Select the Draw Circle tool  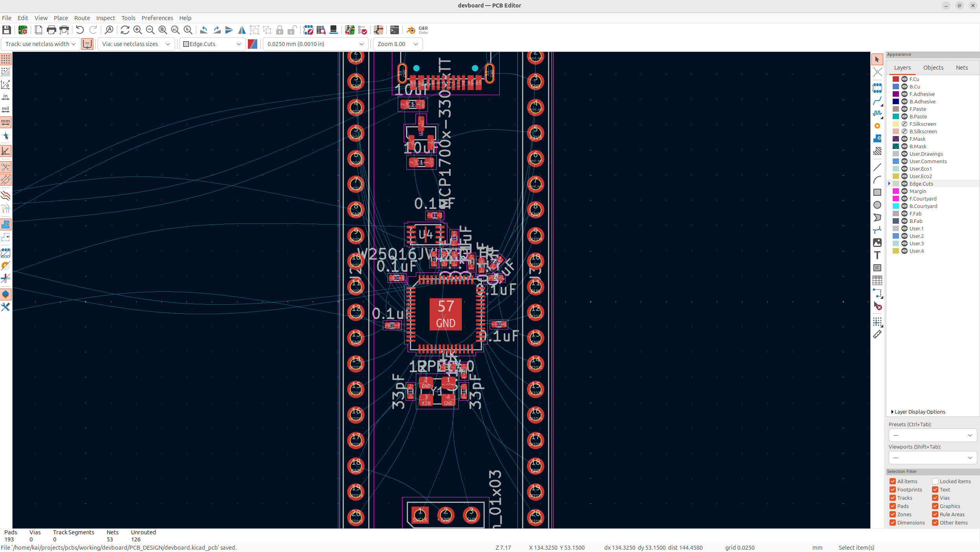877,205
